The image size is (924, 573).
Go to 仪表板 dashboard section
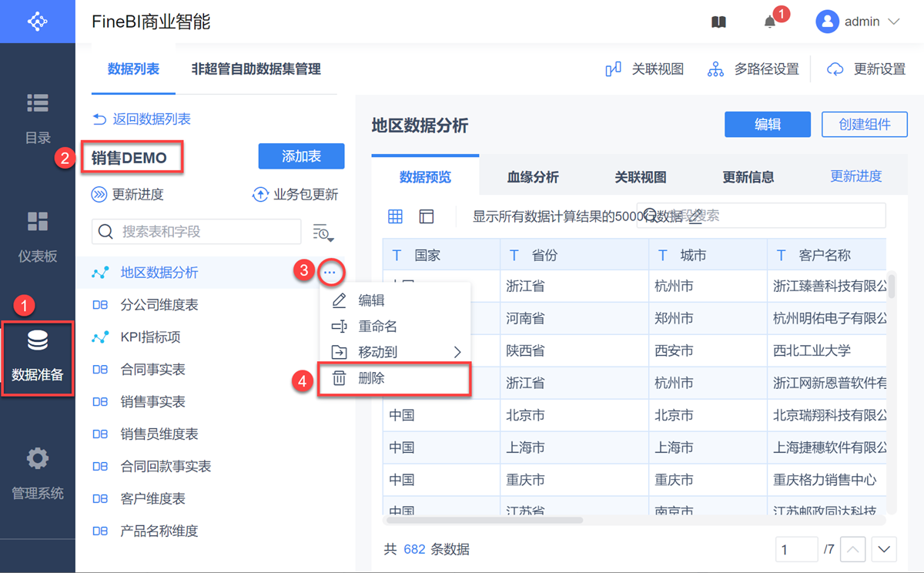tap(37, 236)
